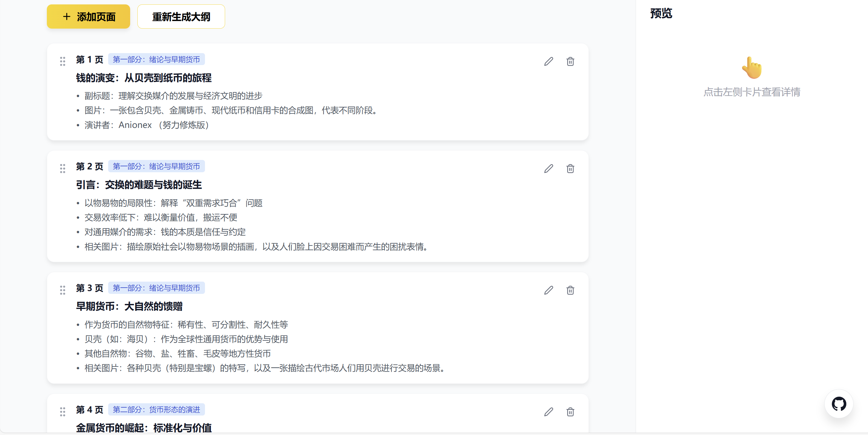Click the drag handle of page 1
Viewport: 868px width, 435px height.
pyautogui.click(x=63, y=61)
